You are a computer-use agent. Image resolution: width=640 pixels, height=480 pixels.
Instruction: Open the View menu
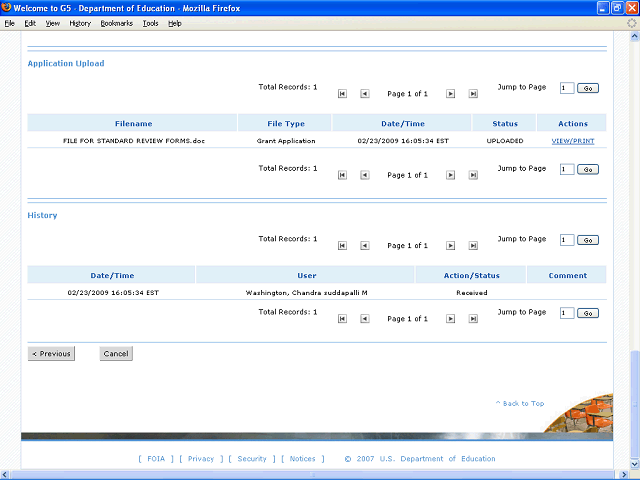(x=53, y=23)
